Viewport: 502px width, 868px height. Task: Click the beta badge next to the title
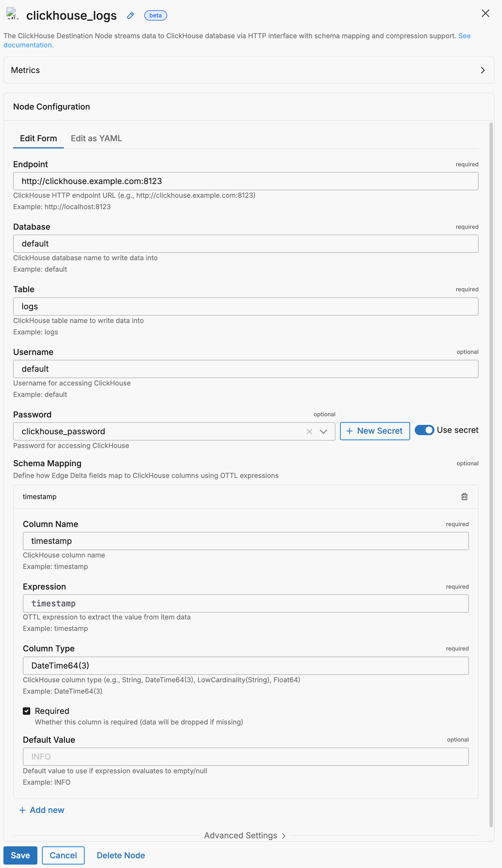(155, 15)
